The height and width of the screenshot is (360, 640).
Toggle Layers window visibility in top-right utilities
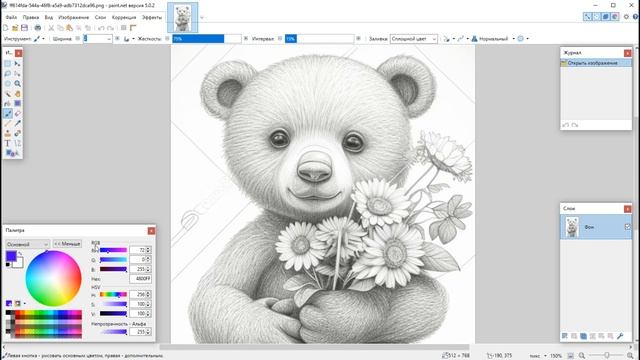[x=606, y=17]
